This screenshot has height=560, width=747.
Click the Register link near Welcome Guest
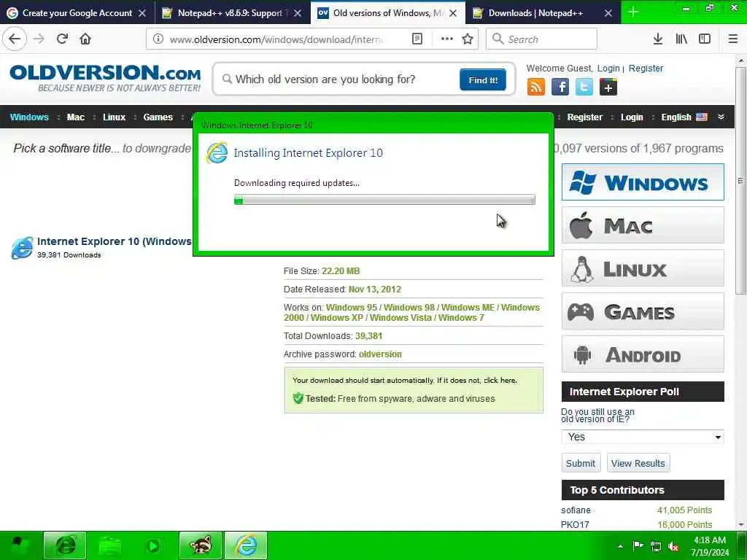[x=646, y=68]
